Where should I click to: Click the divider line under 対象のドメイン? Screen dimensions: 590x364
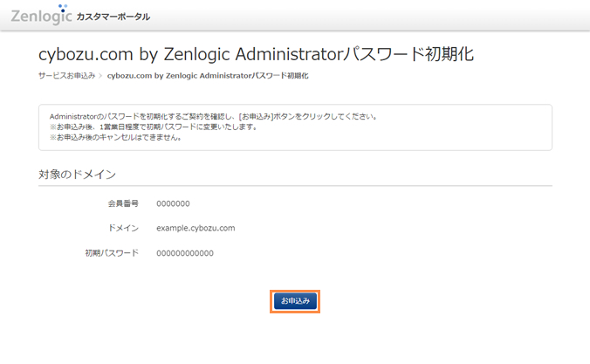[295, 185]
